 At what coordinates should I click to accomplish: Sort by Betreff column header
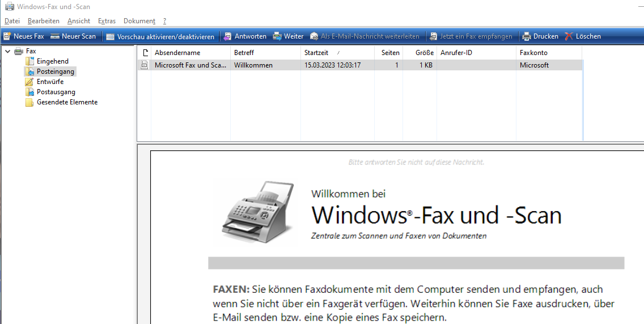[265, 53]
